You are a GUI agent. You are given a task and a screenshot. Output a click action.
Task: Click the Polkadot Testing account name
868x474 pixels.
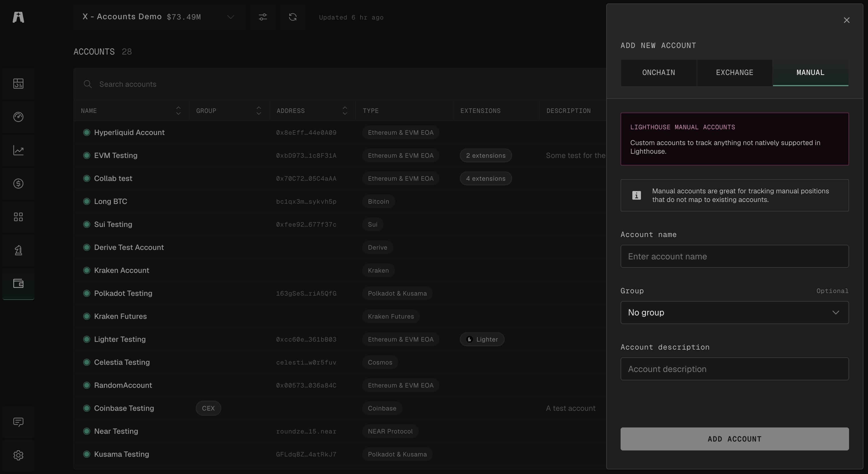point(123,294)
